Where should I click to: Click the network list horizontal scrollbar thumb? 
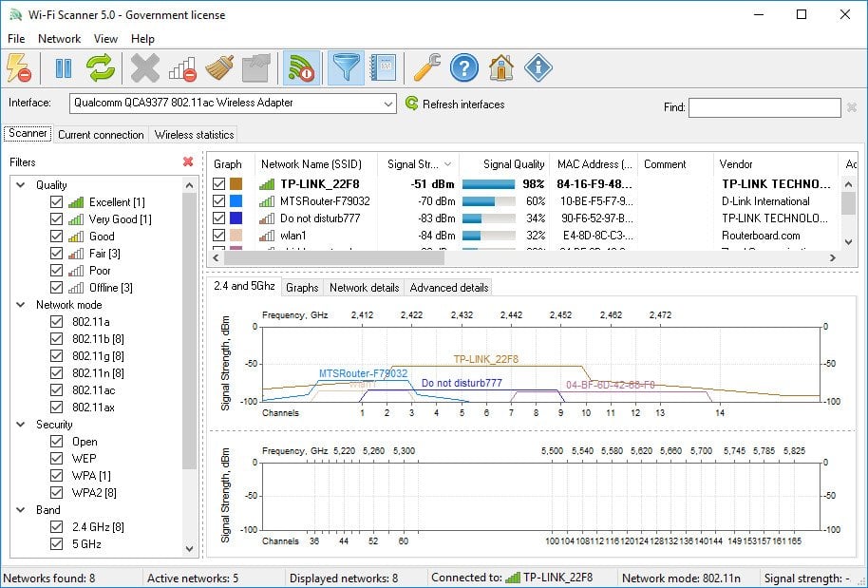tap(333, 257)
